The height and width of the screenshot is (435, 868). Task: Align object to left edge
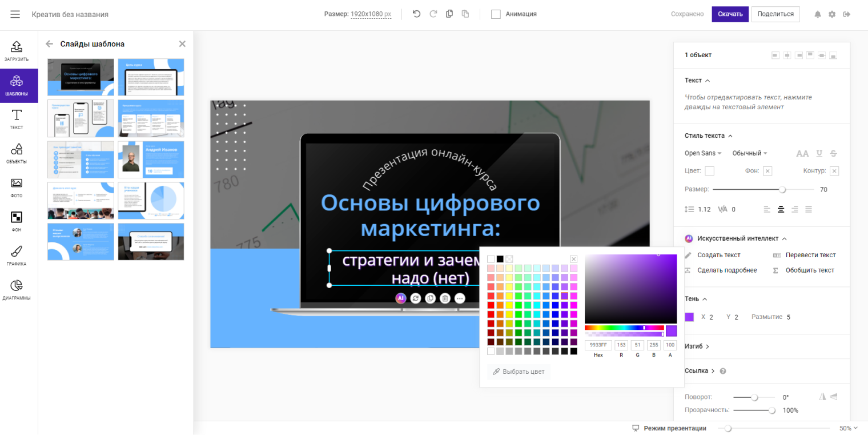775,55
